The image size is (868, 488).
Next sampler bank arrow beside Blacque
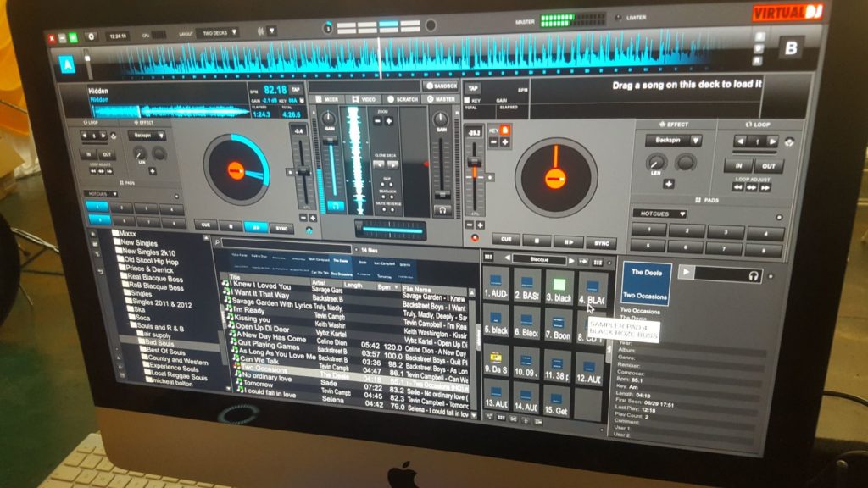coord(572,260)
